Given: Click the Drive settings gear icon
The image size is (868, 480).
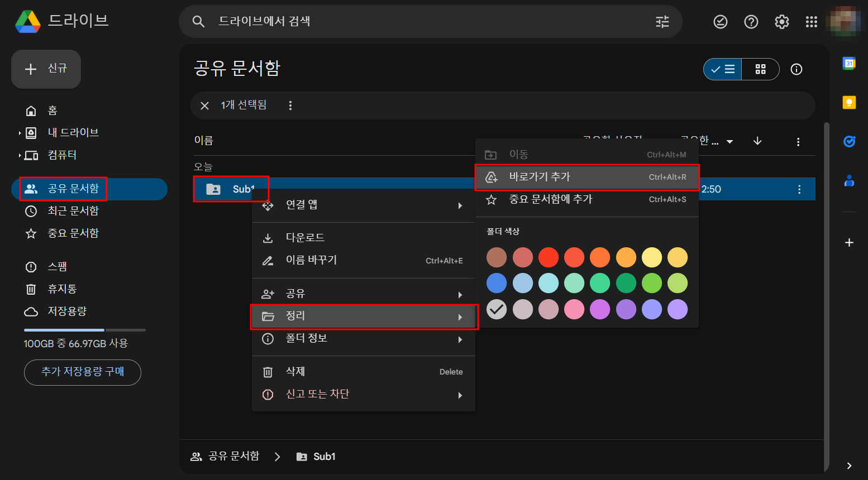Looking at the screenshot, I should click(x=781, y=21).
